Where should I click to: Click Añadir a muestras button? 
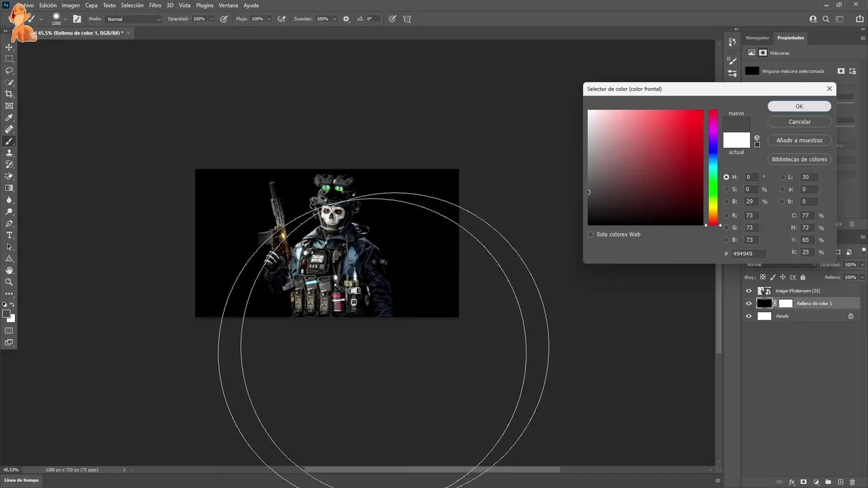coord(800,140)
